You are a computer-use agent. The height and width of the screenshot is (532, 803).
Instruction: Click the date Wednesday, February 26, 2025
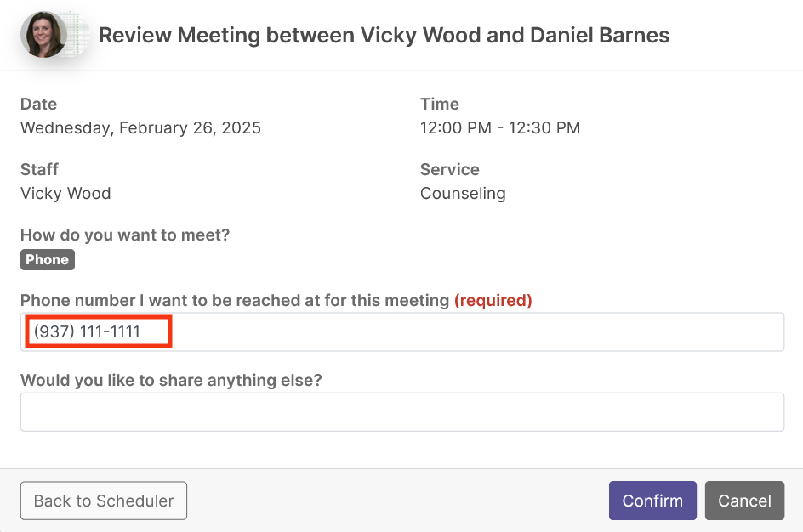[x=140, y=127]
